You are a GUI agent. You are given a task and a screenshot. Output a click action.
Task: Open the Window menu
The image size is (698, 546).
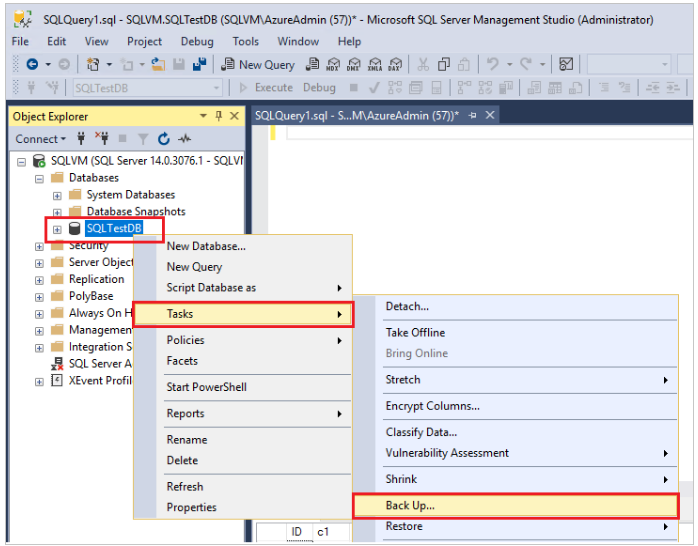298,41
